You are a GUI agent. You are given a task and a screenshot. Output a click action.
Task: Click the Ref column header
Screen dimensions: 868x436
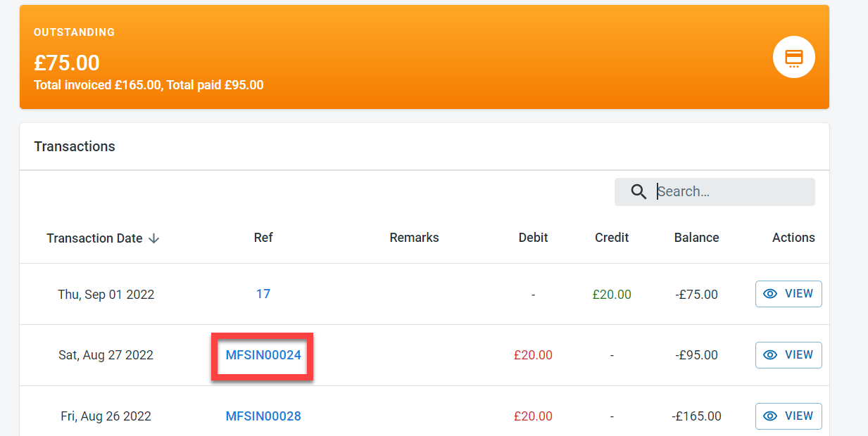click(x=263, y=238)
